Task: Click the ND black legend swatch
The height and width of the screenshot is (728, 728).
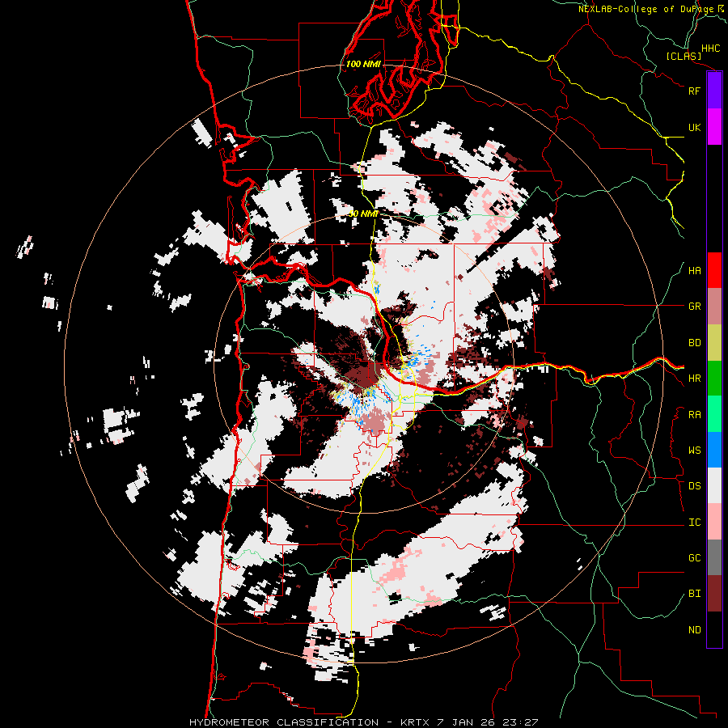Action: tap(714, 629)
